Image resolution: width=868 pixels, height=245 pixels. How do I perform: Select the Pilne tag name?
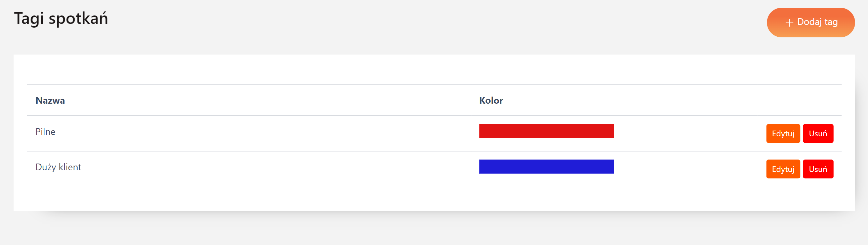pyautogui.click(x=45, y=132)
